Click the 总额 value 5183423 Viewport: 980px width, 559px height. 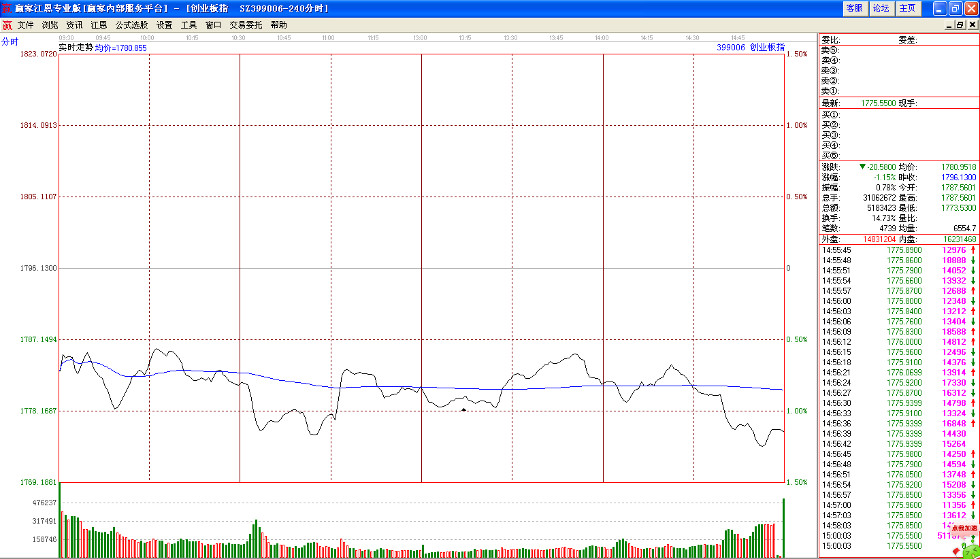[x=881, y=207]
